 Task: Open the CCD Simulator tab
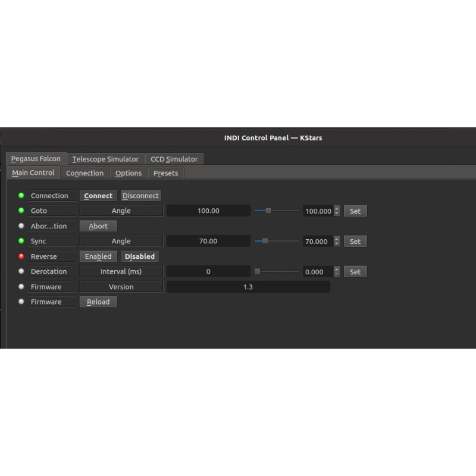point(174,159)
